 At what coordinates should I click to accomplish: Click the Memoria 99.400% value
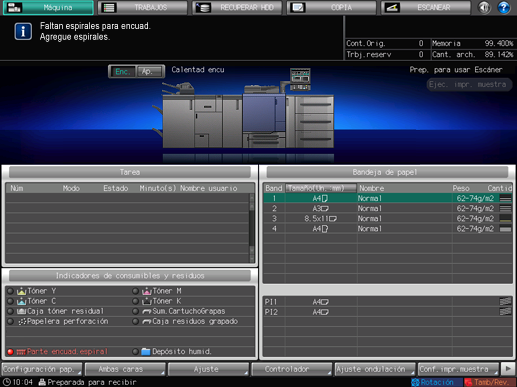499,43
